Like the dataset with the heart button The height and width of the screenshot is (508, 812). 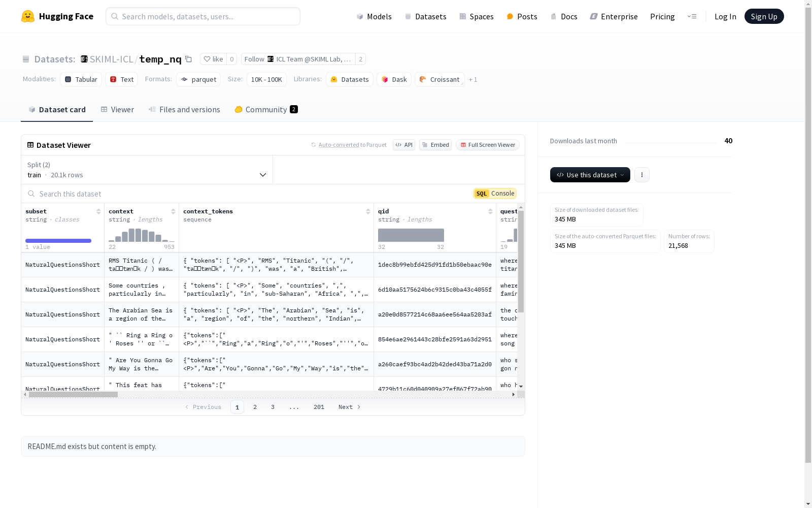(213, 59)
